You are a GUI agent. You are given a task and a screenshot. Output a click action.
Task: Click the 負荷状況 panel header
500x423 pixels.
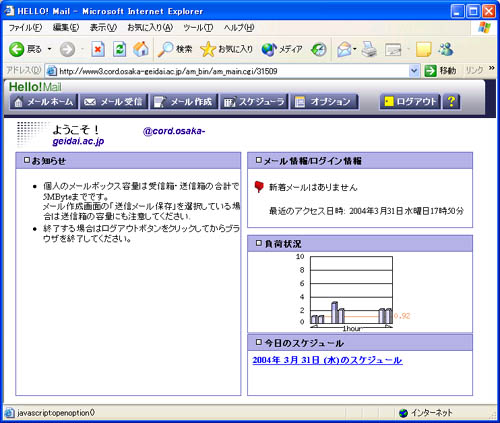360,244
